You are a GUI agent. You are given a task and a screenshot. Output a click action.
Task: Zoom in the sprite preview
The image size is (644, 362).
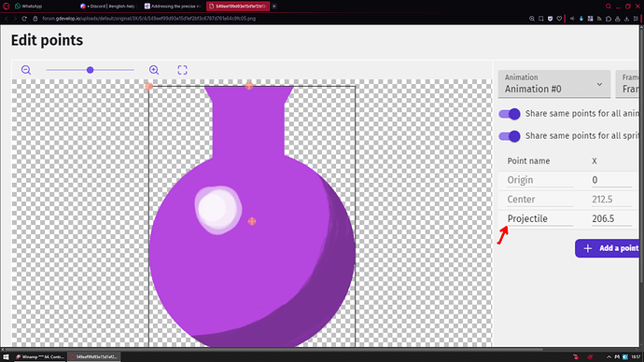(154, 70)
